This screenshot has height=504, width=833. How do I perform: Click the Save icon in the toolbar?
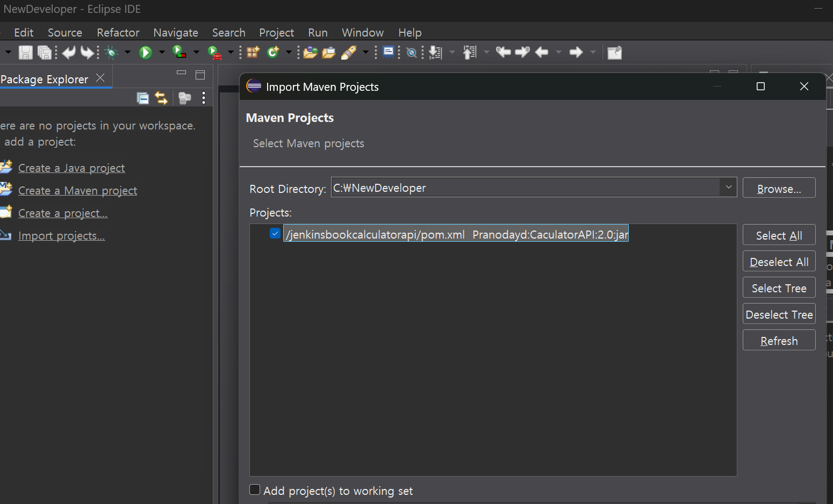[x=25, y=52]
